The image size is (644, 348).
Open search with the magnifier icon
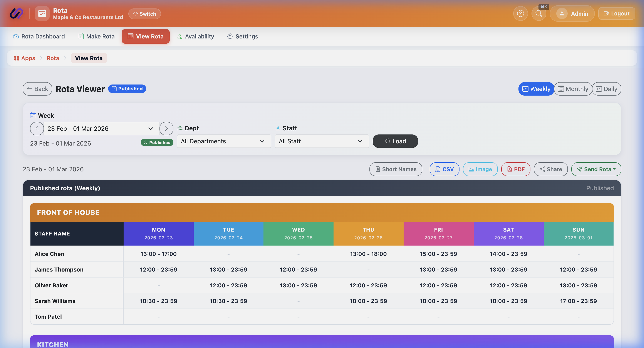(539, 13)
